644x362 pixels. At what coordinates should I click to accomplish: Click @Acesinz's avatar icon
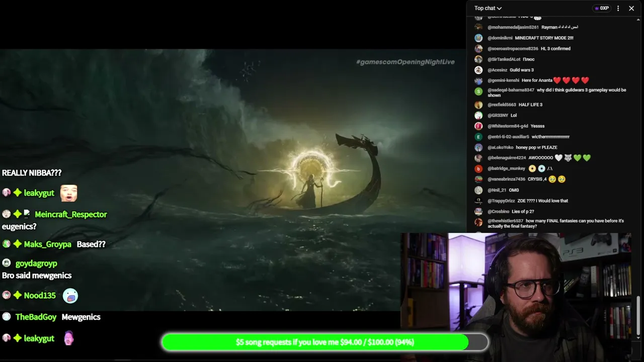[478, 70]
